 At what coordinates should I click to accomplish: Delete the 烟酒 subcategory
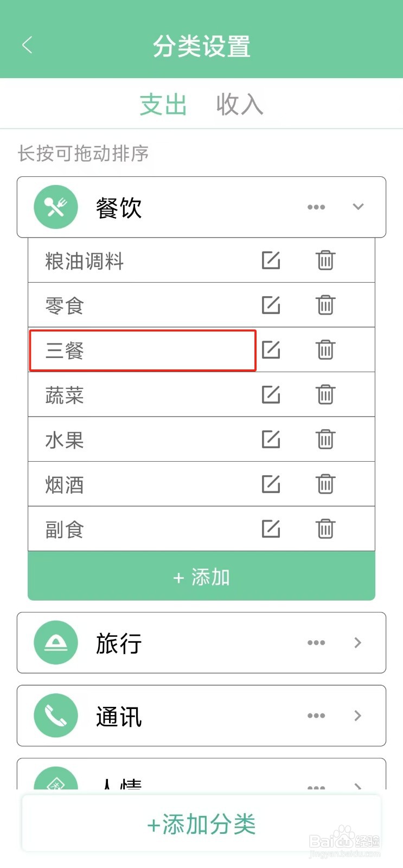[x=325, y=484]
